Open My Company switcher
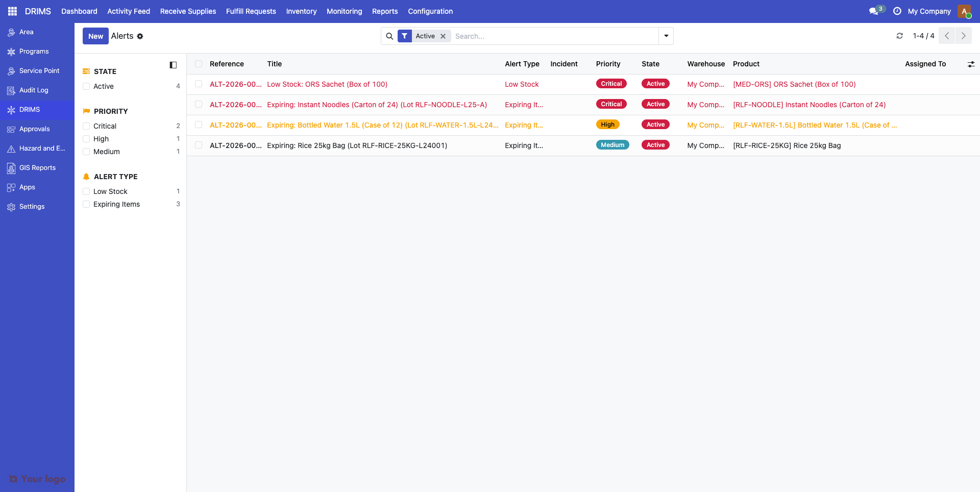 929,11
